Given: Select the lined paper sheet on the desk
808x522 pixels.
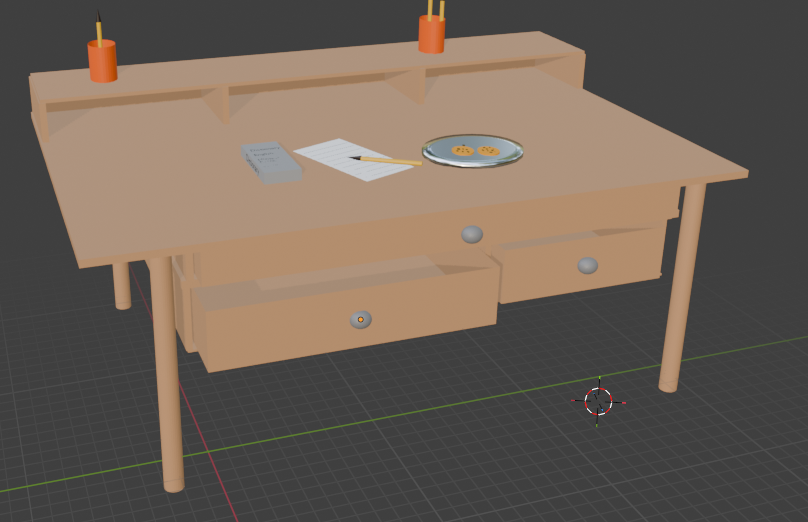Looking at the screenshot, I should click(x=354, y=159).
